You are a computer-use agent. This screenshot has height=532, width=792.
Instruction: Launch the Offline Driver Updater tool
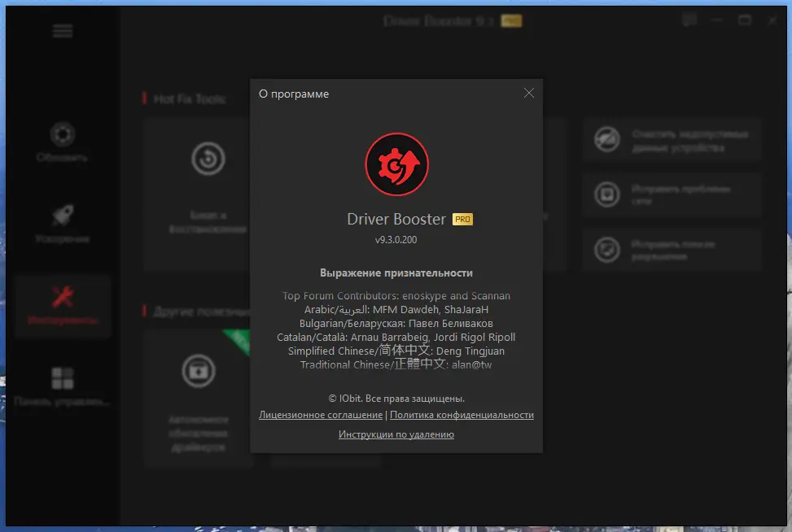pos(198,370)
